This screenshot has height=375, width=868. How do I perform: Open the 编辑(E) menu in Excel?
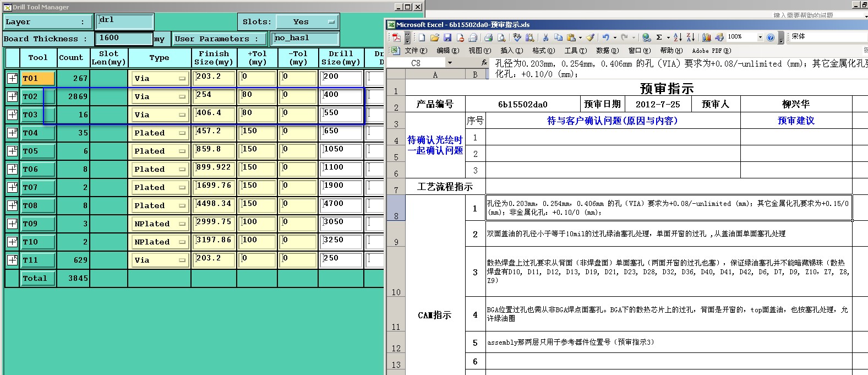point(447,51)
